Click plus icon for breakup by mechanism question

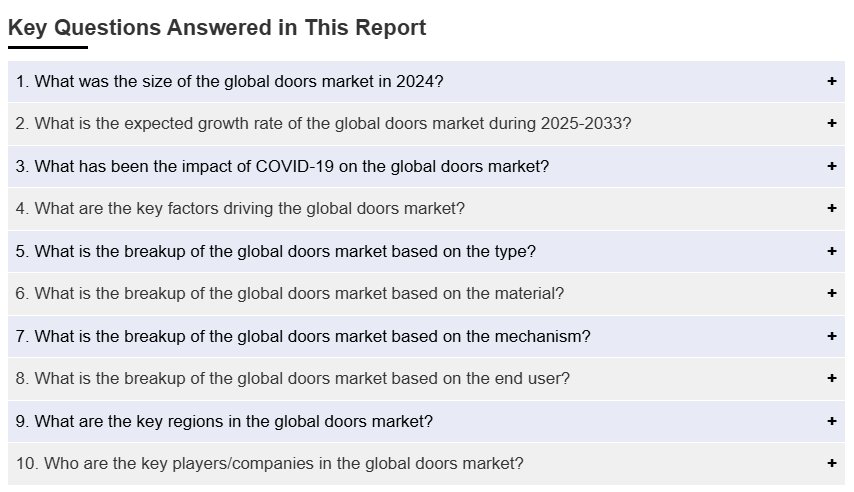tap(831, 337)
